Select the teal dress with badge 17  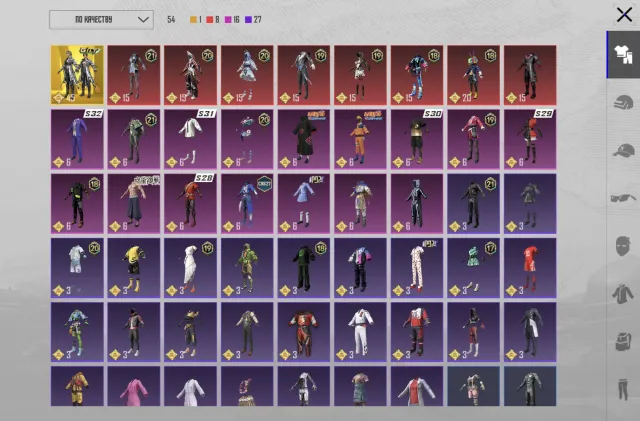[x=473, y=268]
